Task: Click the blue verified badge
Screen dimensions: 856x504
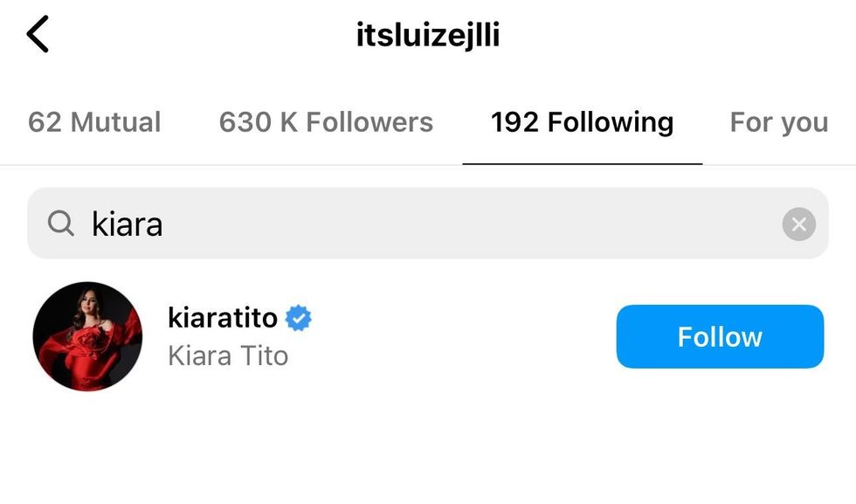Action: [x=299, y=318]
